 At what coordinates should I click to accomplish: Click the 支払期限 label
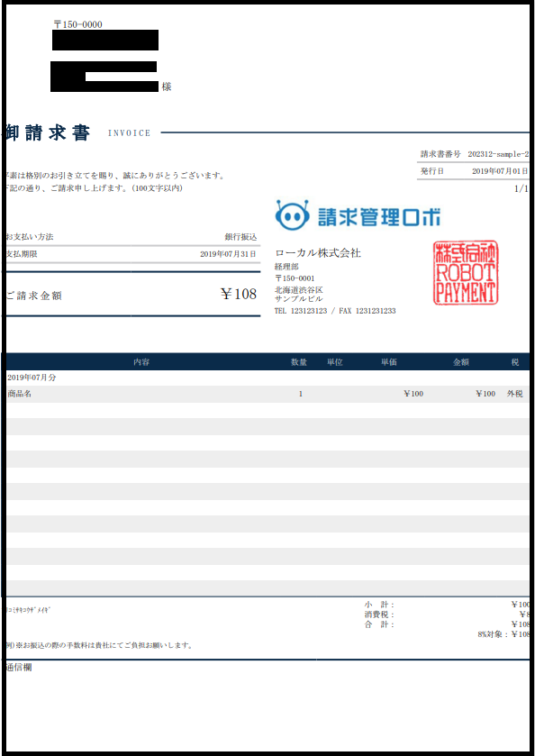pos(22,254)
